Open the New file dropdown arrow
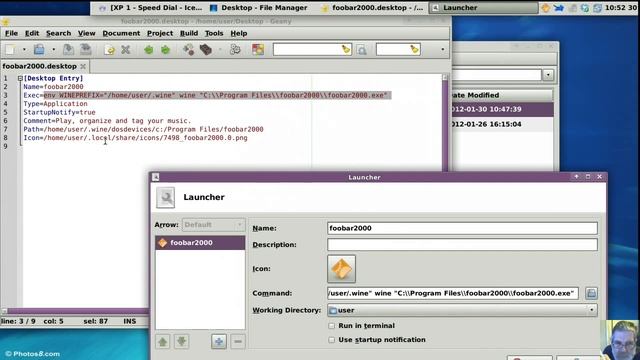640x360 pixels. [x=24, y=50]
